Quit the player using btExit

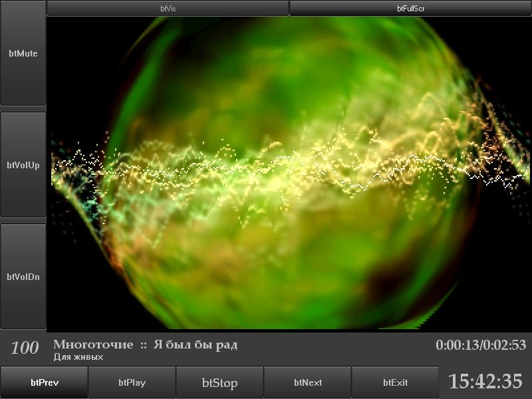pyautogui.click(x=395, y=382)
